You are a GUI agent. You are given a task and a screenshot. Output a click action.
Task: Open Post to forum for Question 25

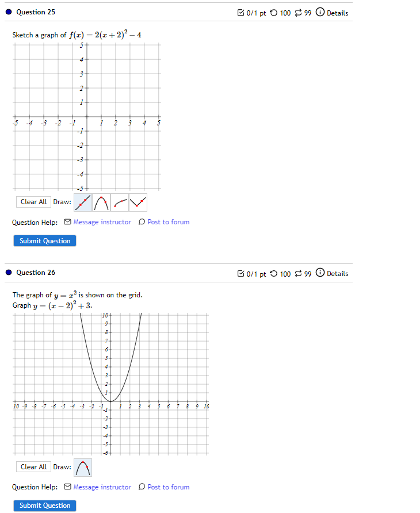pos(167,222)
